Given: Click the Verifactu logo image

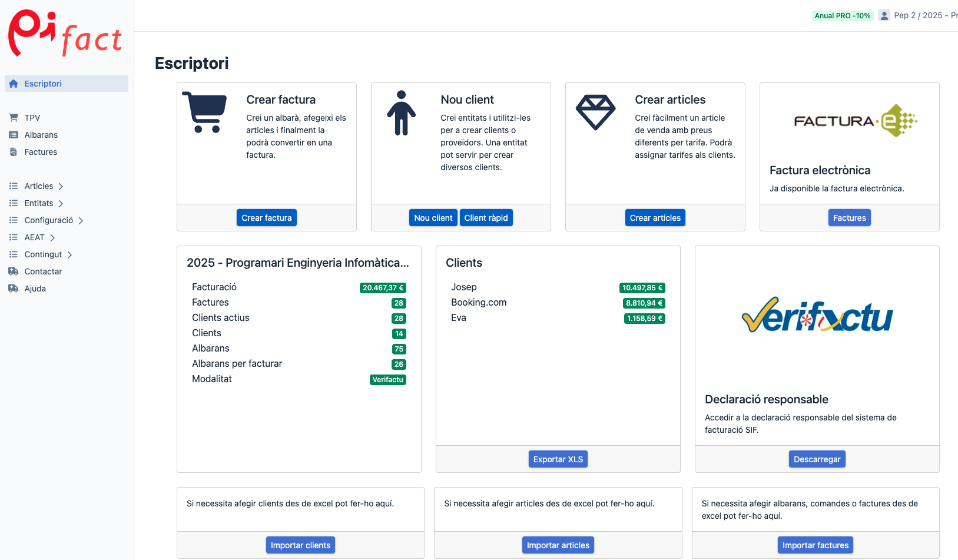Looking at the screenshot, I should (x=817, y=316).
